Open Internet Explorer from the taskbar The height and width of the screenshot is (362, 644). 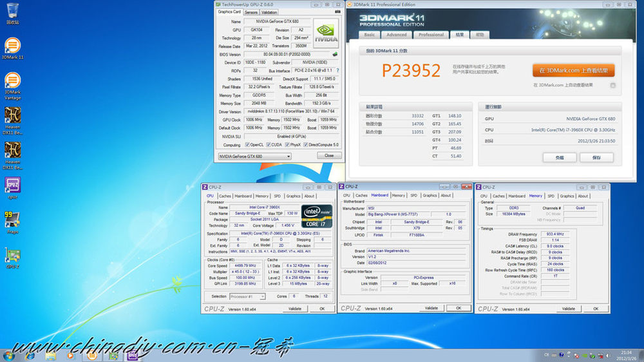[x=30, y=356]
